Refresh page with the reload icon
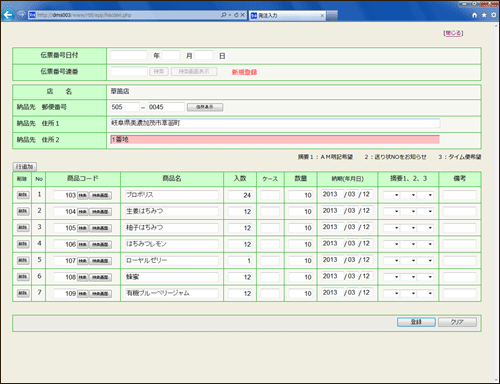 (x=236, y=15)
